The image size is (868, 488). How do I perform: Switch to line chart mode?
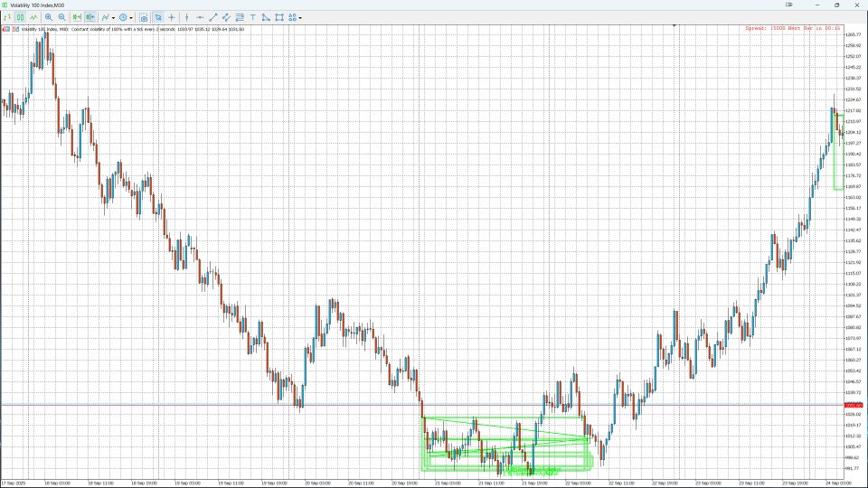pyautogui.click(x=33, y=18)
